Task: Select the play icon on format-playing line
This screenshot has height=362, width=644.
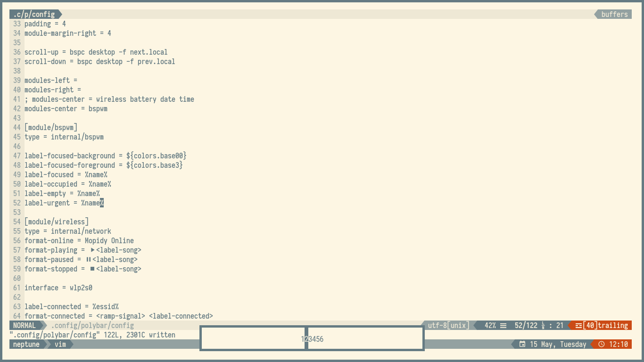Action: click(92, 250)
